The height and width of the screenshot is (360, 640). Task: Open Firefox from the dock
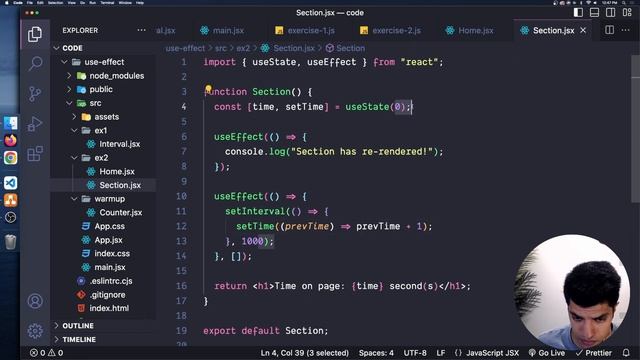(11, 140)
